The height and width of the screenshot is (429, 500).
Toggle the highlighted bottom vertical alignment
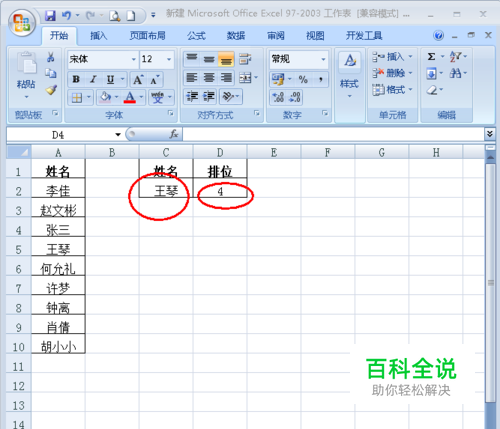(x=226, y=59)
